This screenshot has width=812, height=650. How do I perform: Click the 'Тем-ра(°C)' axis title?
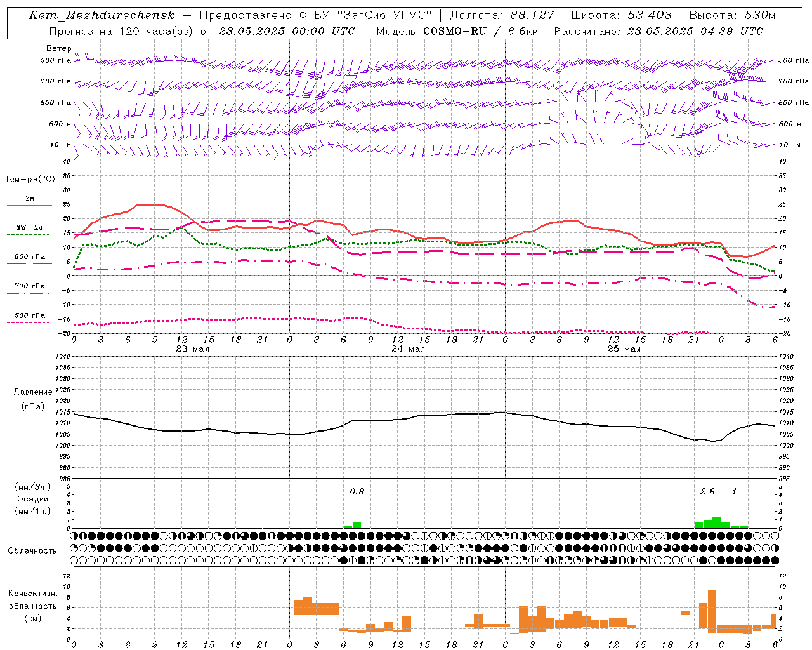30,180
